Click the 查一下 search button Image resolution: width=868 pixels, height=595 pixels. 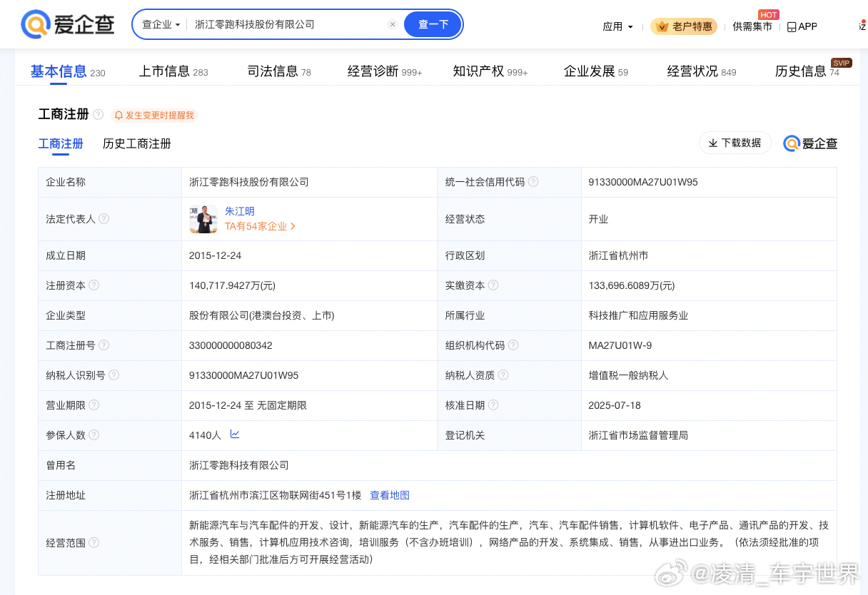point(433,24)
